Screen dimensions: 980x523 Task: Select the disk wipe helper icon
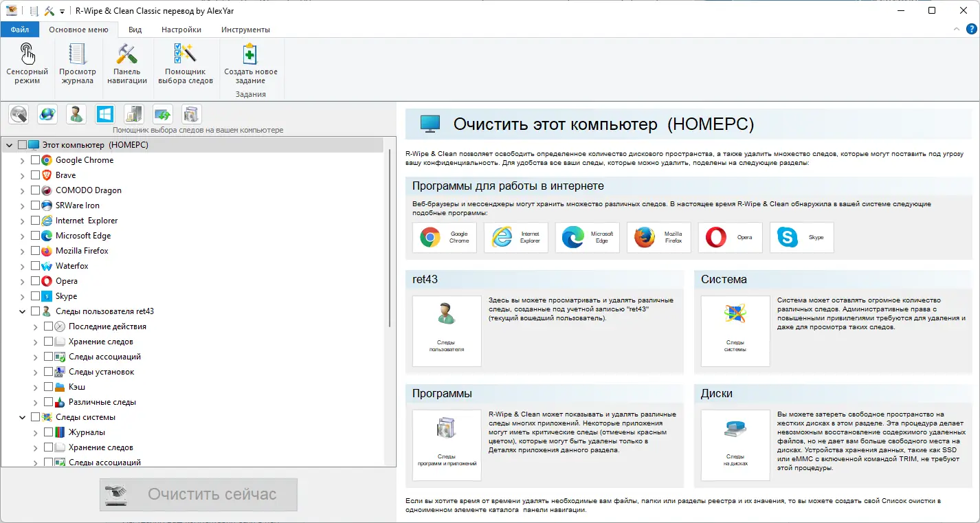pyautogui.click(x=19, y=114)
